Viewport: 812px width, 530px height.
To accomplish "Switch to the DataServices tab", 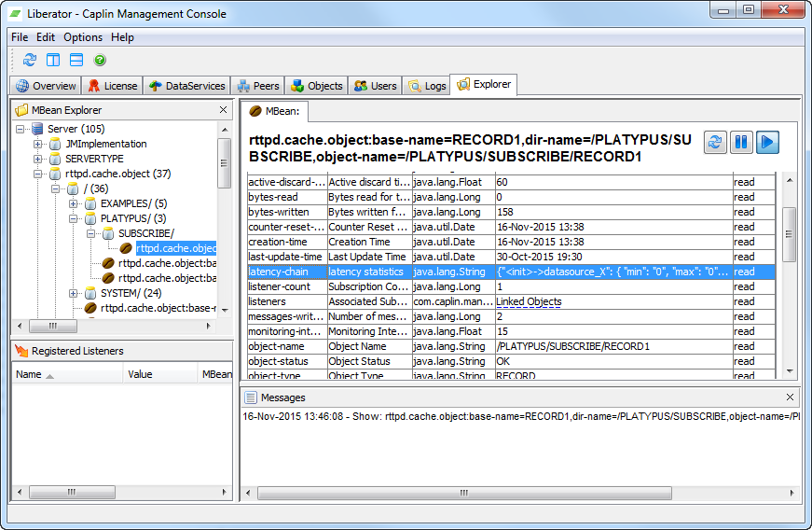I will click(x=187, y=86).
